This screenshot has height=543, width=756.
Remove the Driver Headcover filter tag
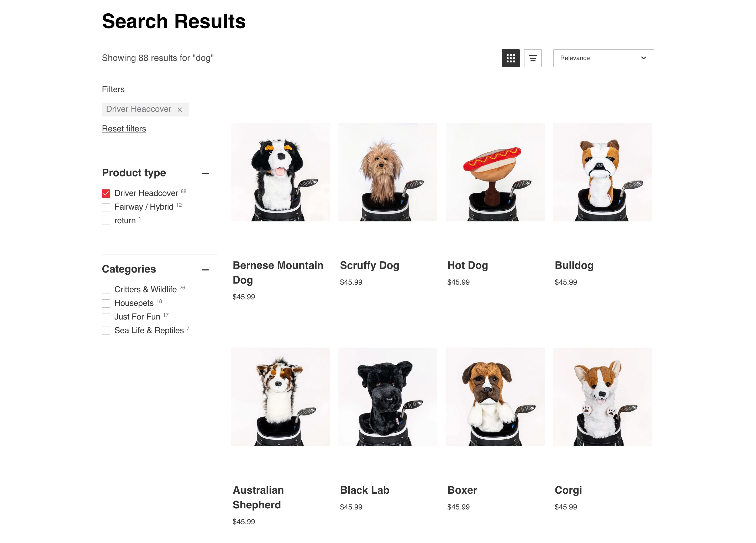click(x=180, y=110)
